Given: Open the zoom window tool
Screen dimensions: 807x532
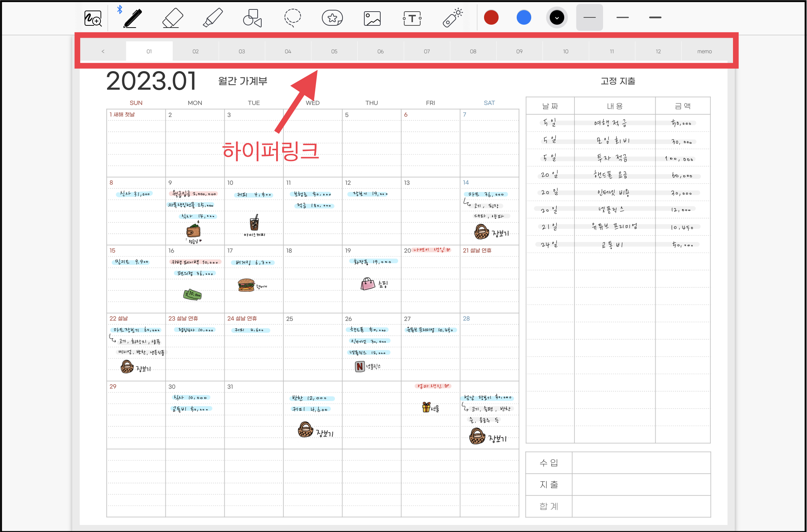Looking at the screenshot, I should 93,18.
